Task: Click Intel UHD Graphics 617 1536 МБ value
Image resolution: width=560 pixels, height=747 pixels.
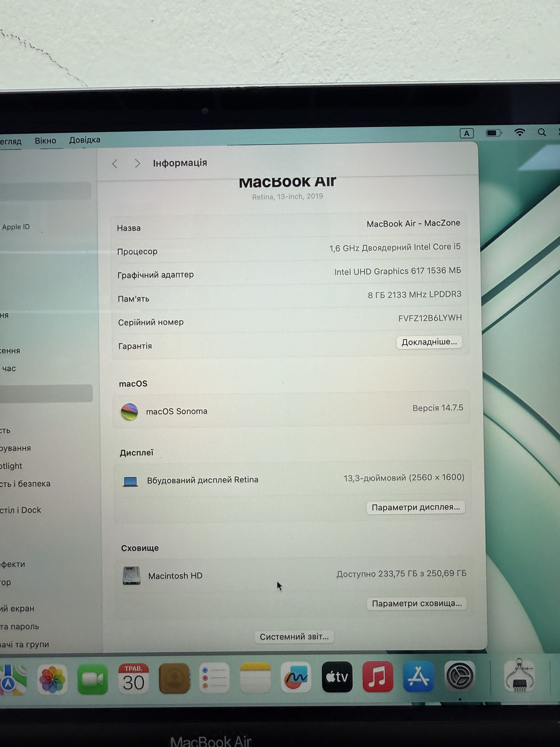Action: pos(398,271)
